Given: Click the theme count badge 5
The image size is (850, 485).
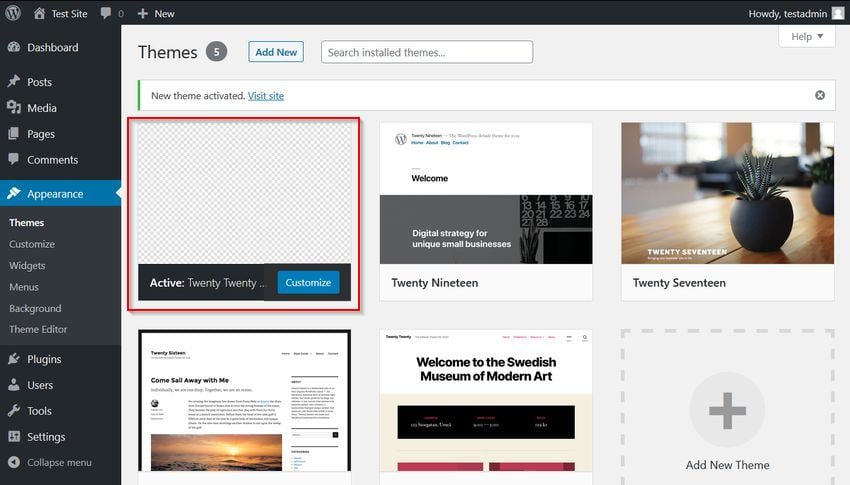Looking at the screenshot, I should [x=216, y=52].
